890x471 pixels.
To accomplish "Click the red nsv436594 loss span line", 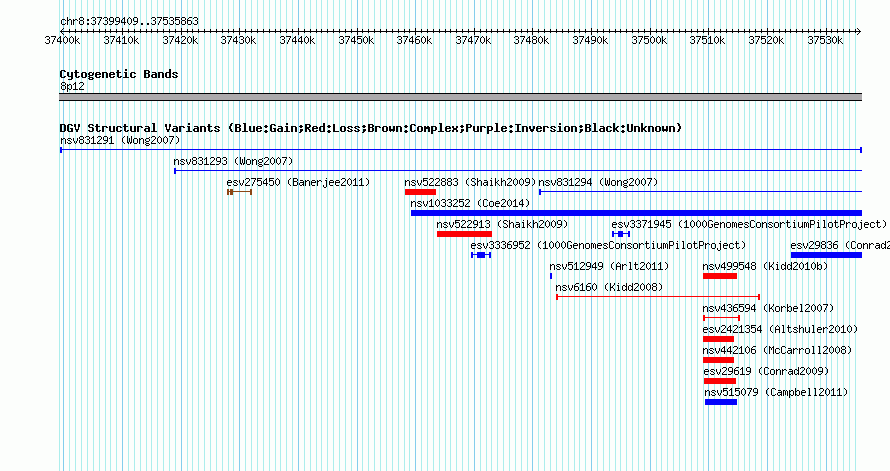I will 721,318.
